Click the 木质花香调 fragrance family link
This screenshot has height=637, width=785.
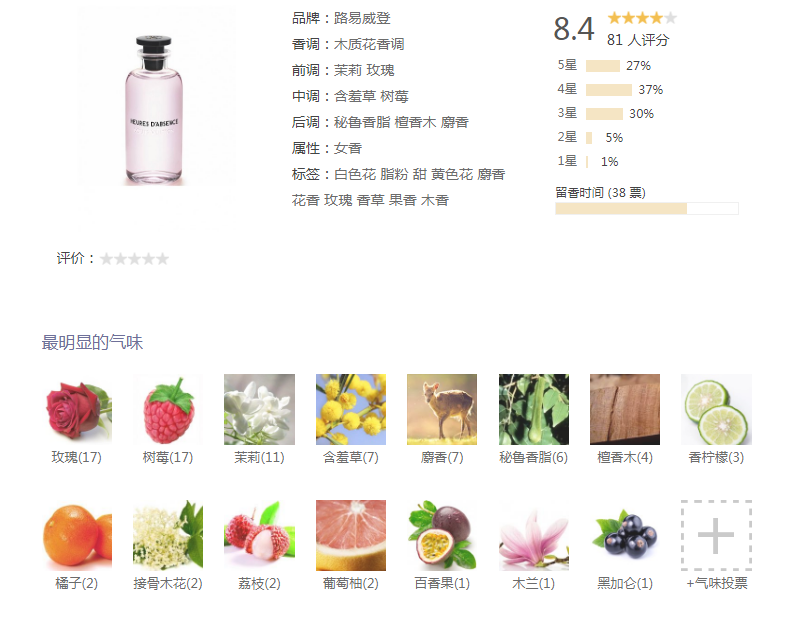(369, 44)
